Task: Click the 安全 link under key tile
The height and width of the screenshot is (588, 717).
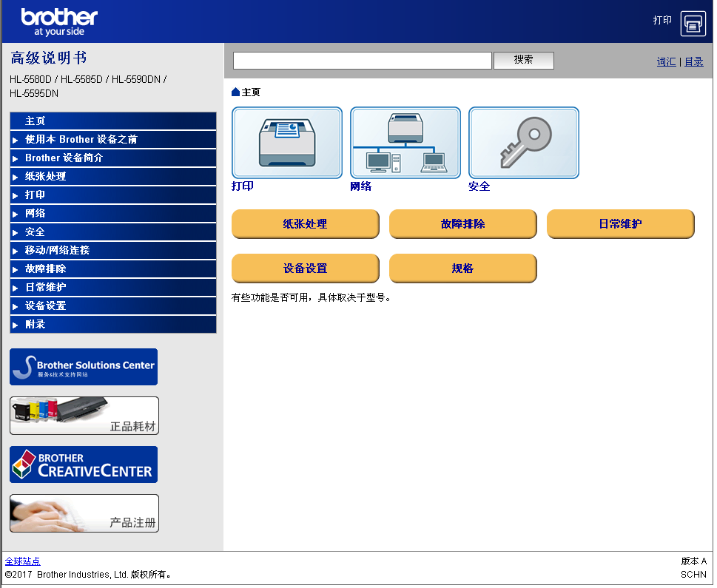Action: tap(479, 186)
